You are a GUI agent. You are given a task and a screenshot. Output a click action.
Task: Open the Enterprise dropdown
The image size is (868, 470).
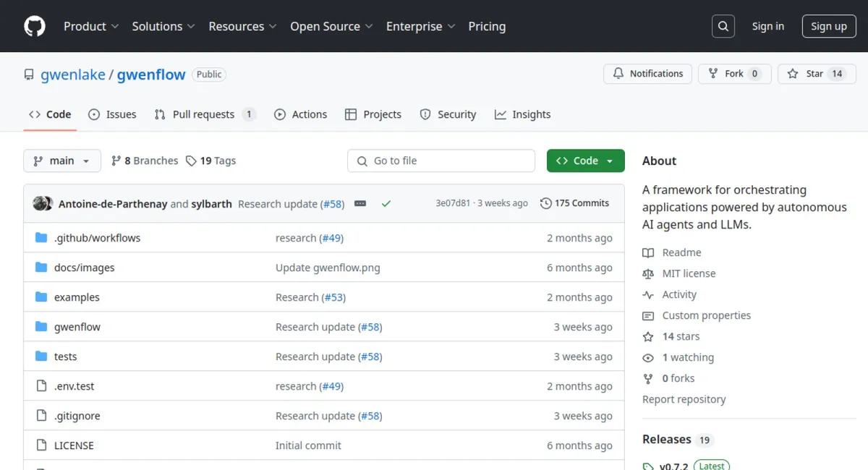(x=421, y=26)
